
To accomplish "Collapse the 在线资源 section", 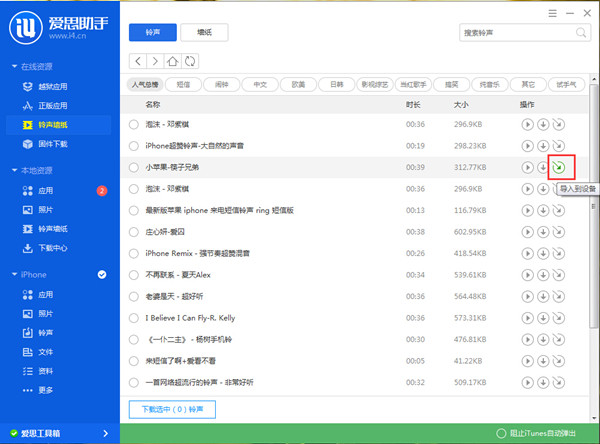I will pos(13,66).
